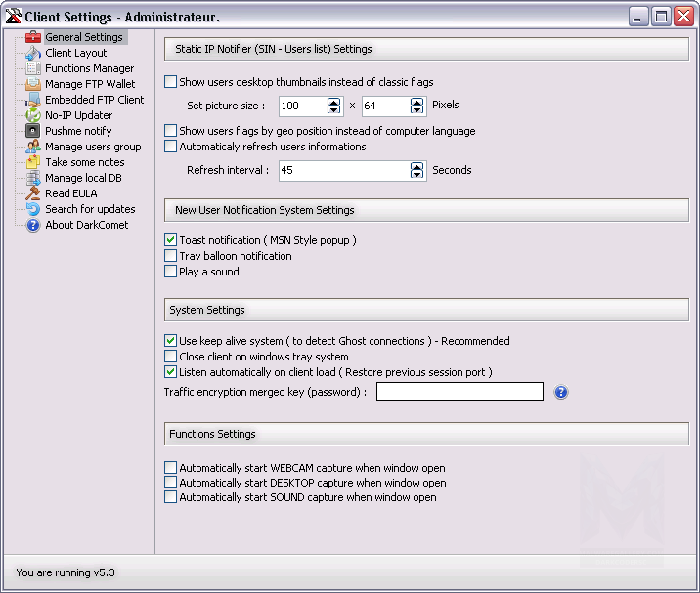
Task: Select Functions Manager in the sidebar
Action: point(89,68)
